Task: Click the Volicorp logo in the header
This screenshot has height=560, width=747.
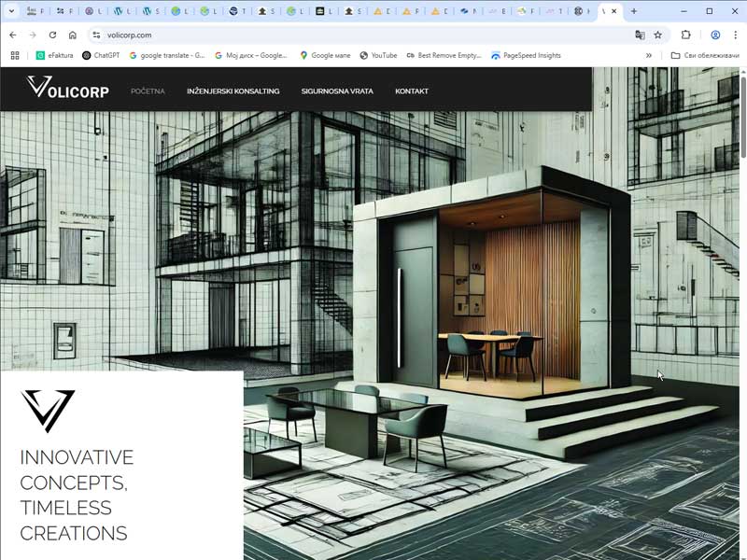Action: pyautogui.click(x=68, y=91)
